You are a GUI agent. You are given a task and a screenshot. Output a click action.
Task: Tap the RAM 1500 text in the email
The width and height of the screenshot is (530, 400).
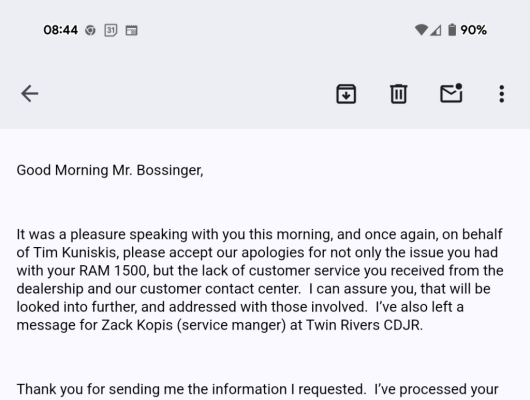pos(114,271)
